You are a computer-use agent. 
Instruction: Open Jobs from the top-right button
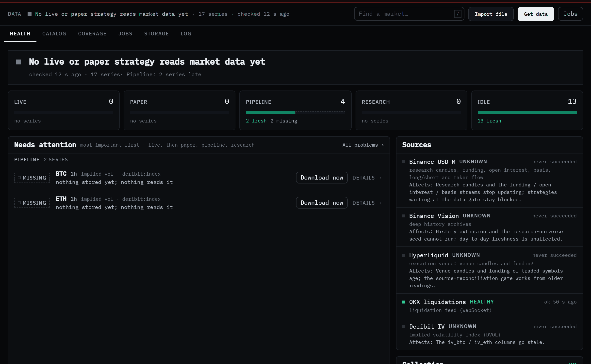tap(570, 14)
